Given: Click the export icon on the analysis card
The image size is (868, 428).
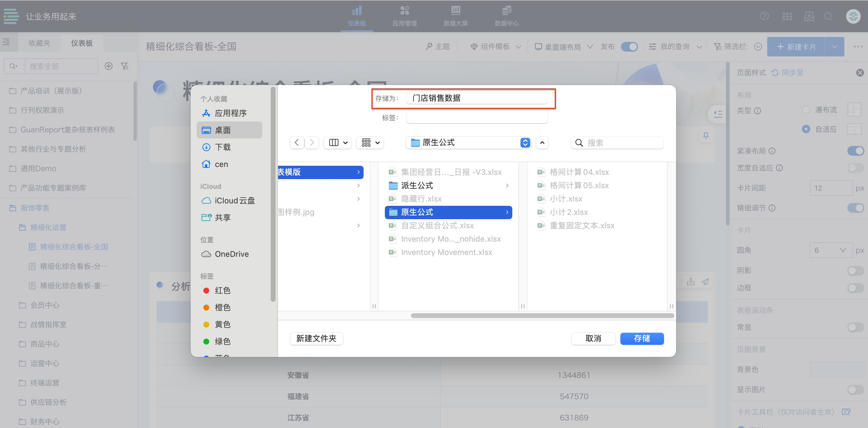Looking at the screenshot, I should [x=690, y=281].
